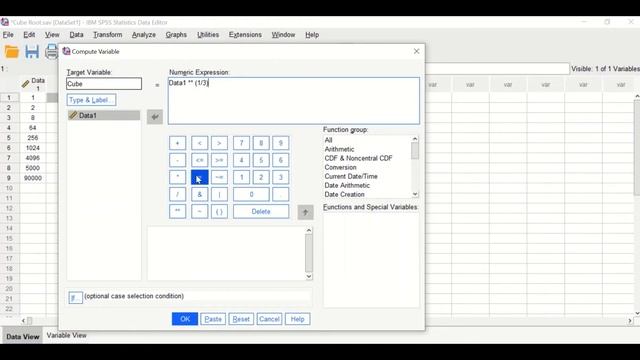
Task: Click the vertical bar OR keypad button
Action: (x=219, y=195)
